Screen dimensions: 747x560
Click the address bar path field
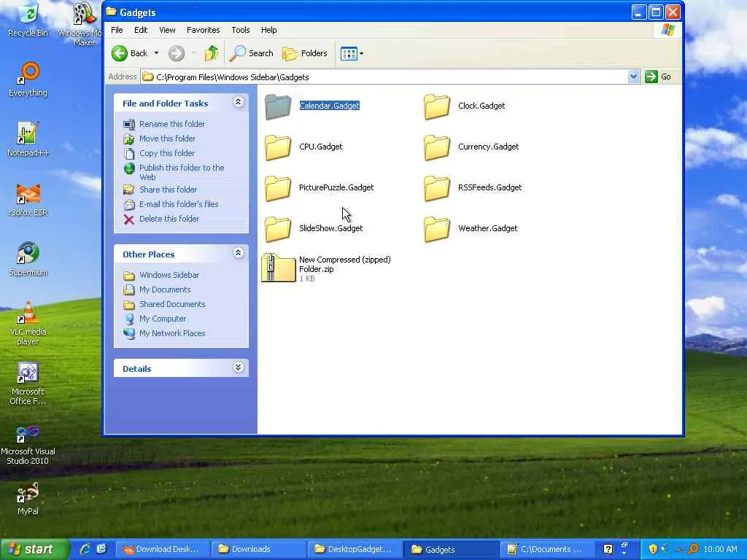(384, 77)
